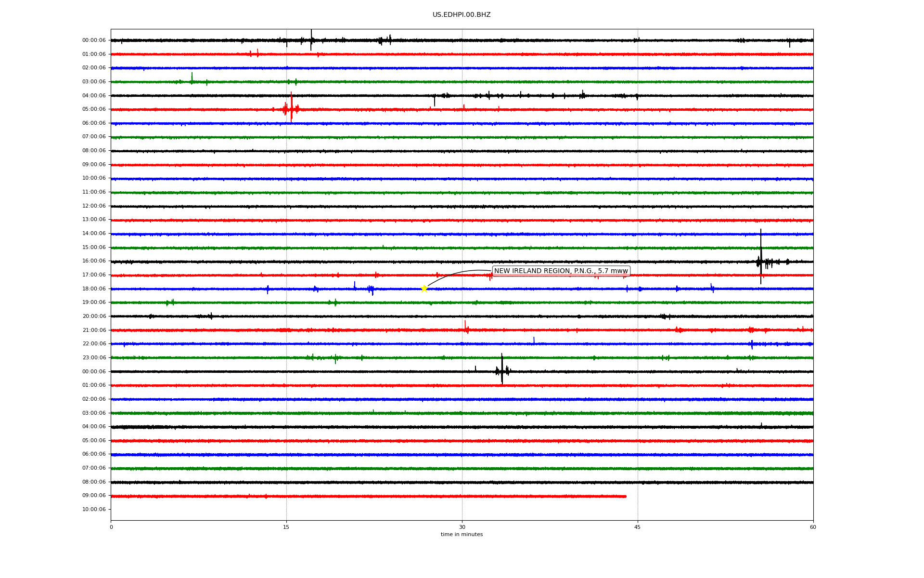Click the 45 minute tick label

638,527
